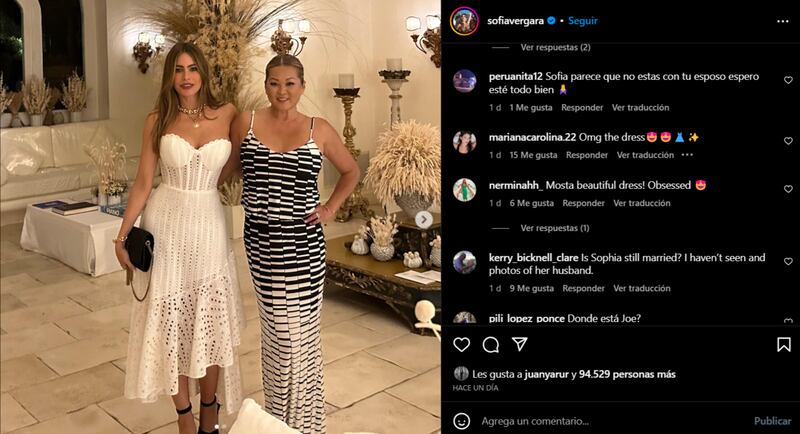This screenshot has height=434, width=800.
Task: Save post with the bookmark icon
Action: (x=784, y=345)
